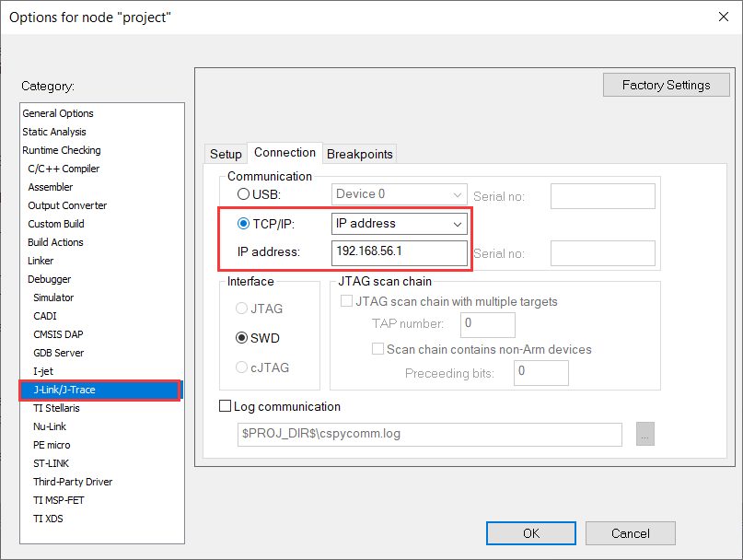This screenshot has height=560, width=743.
Task: Select the USB communication radio button
Action: click(x=243, y=194)
